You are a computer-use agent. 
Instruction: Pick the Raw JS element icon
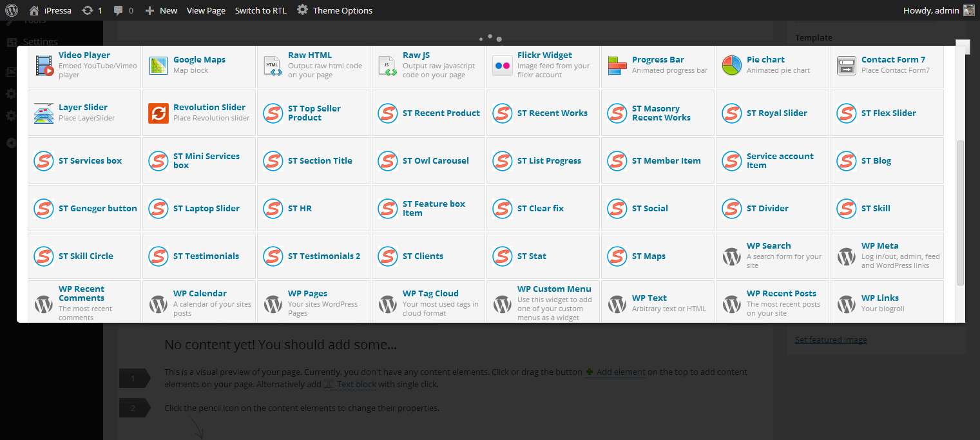pyautogui.click(x=388, y=66)
